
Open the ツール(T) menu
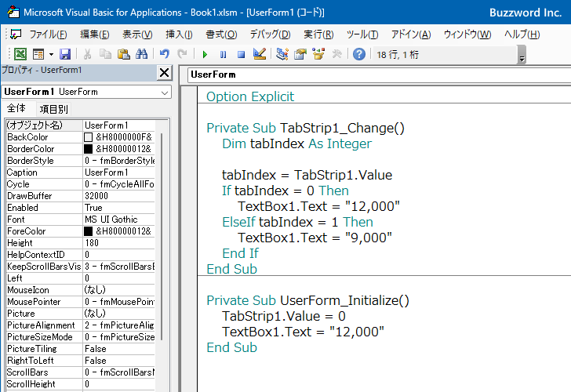tap(362, 34)
